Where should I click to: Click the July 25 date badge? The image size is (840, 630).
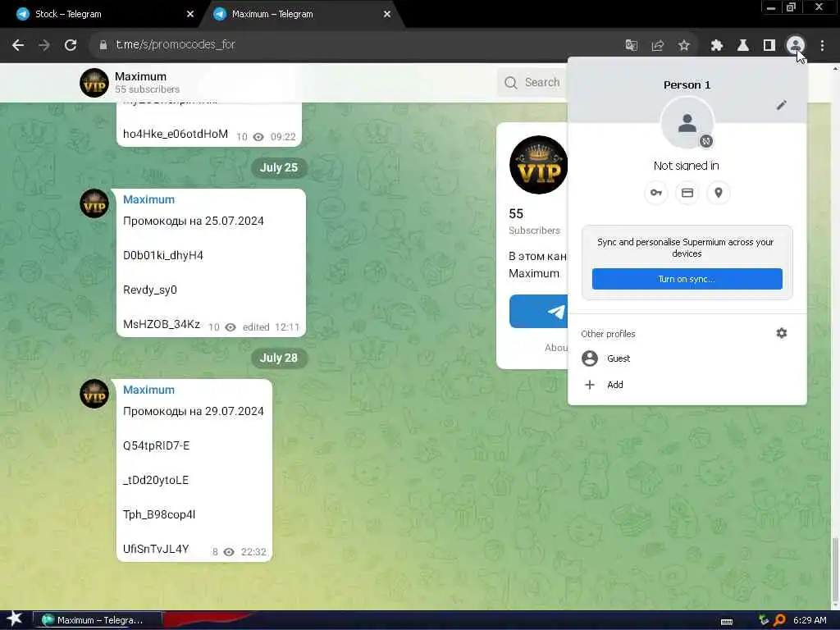point(279,167)
